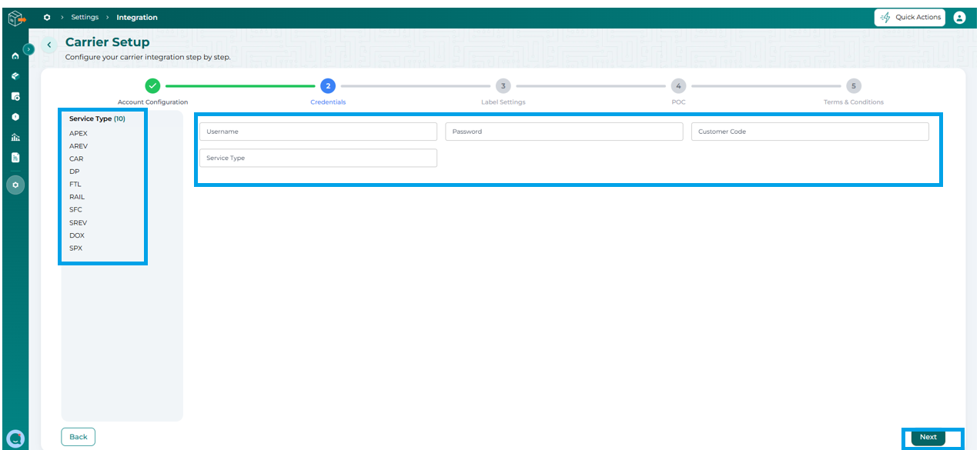Click the chat support bubble icon
980x450 pixels.
[15, 438]
